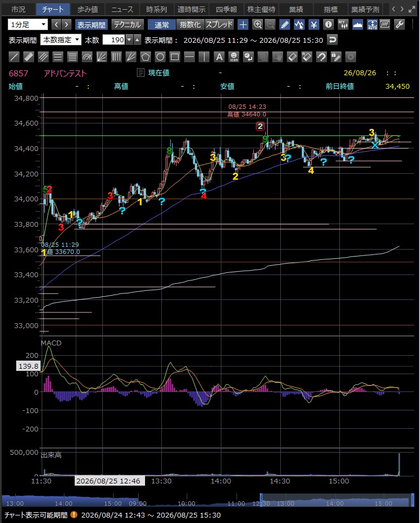Open the memo icon next to 現在値
Image resolution: width=420 pixels, height=523 pixels.
coord(141,73)
